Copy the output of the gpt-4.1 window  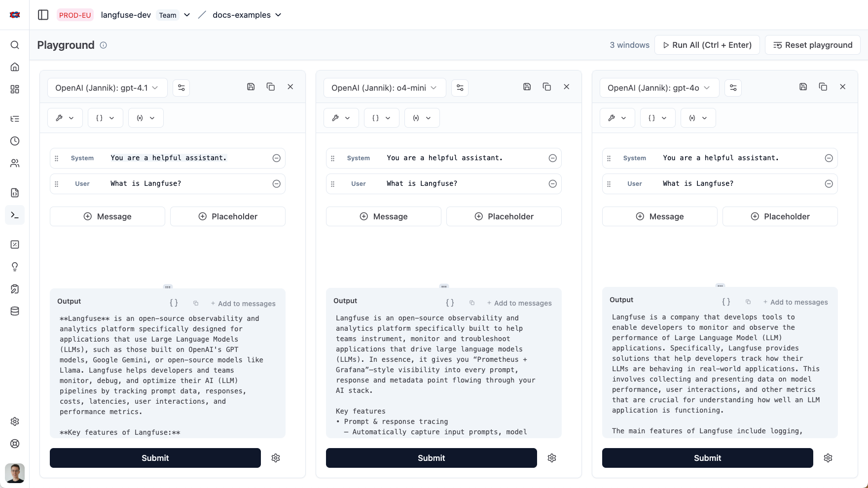point(196,303)
